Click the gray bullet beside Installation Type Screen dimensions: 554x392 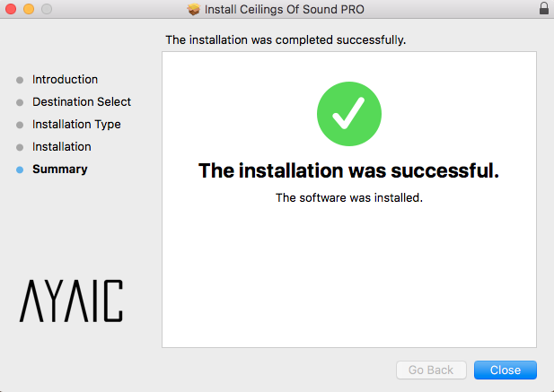(x=20, y=125)
